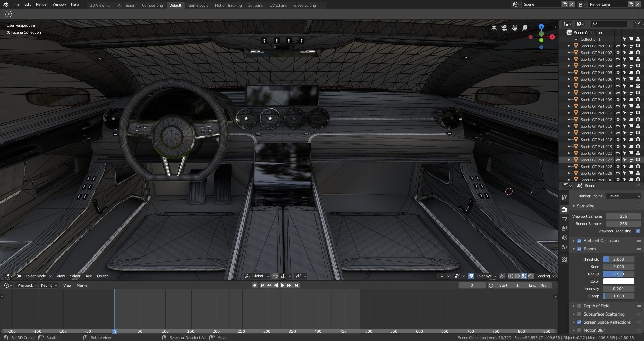Open the viewport Add menu
644x341 pixels.
[89, 276]
